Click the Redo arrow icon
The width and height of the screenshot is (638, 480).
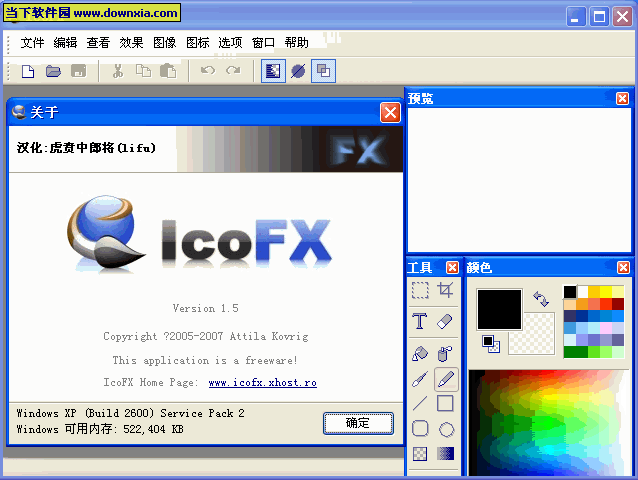click(233, 71)
